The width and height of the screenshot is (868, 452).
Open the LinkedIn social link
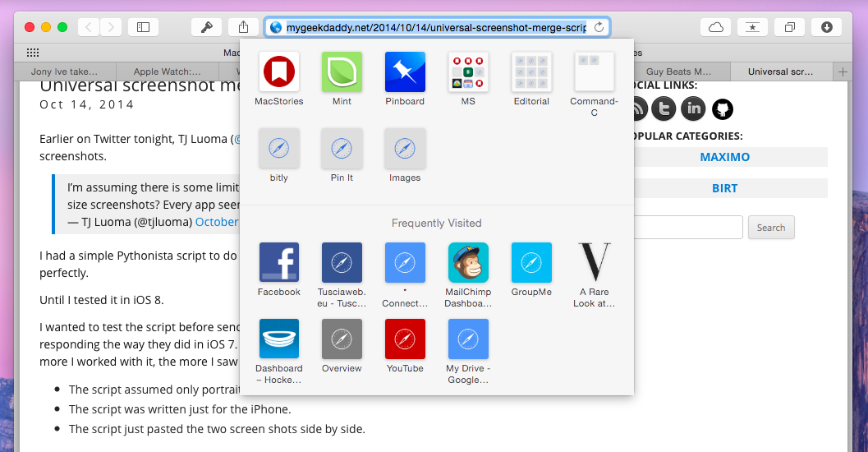693,108
